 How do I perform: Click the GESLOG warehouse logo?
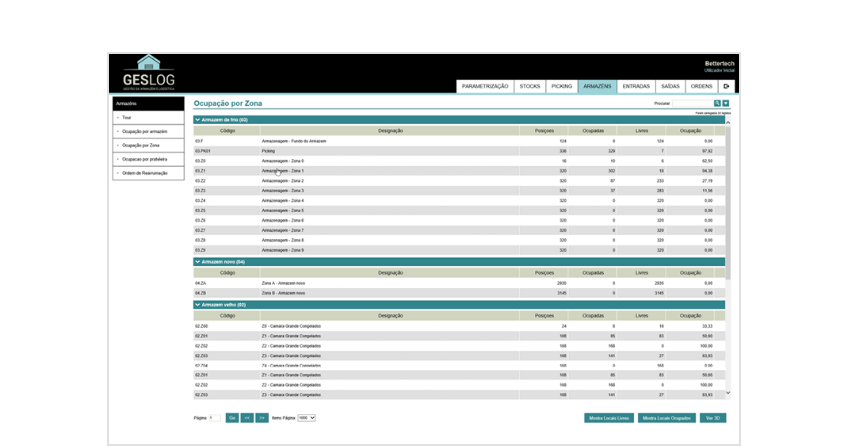[x=148, y=73]
